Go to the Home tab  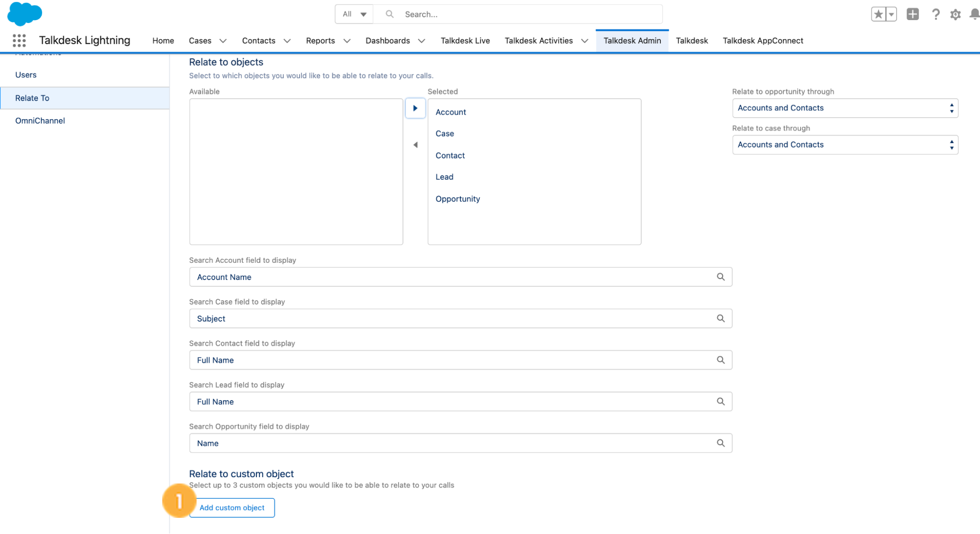click(x=163, y=41)
